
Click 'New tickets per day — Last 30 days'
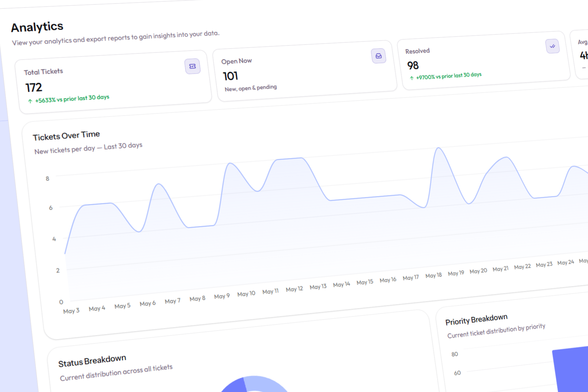click(x=88, y=148)
